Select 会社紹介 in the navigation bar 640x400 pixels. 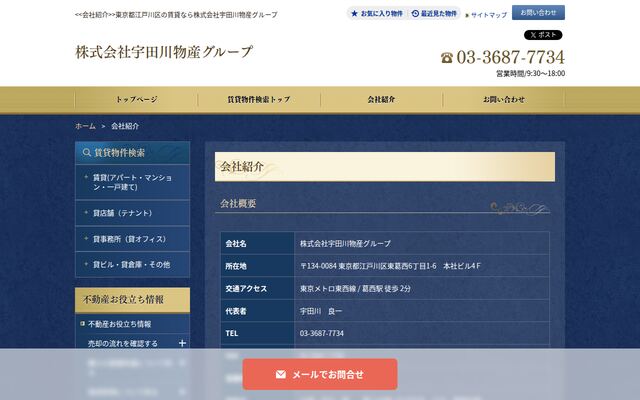coord(381,99)
